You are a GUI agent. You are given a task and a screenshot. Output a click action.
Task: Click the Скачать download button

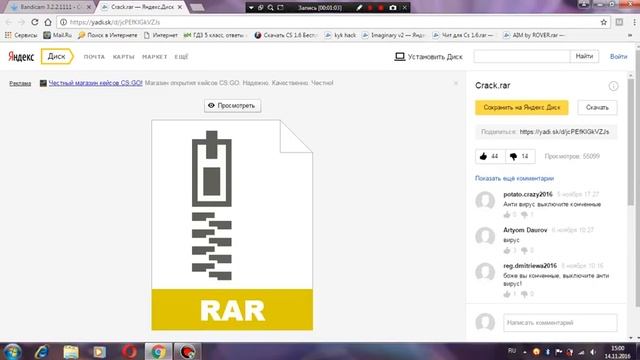click(x=597, y=108)
